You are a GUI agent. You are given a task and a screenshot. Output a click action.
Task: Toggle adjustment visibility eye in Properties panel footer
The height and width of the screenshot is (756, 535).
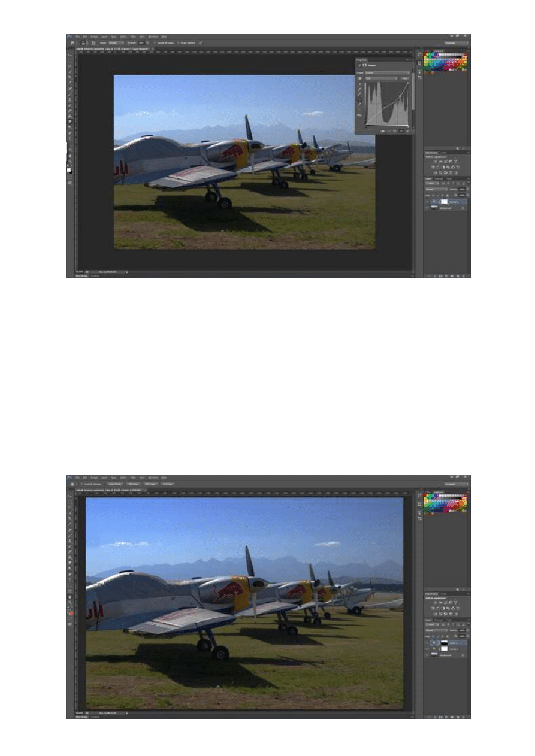click(x=402, y=130)
